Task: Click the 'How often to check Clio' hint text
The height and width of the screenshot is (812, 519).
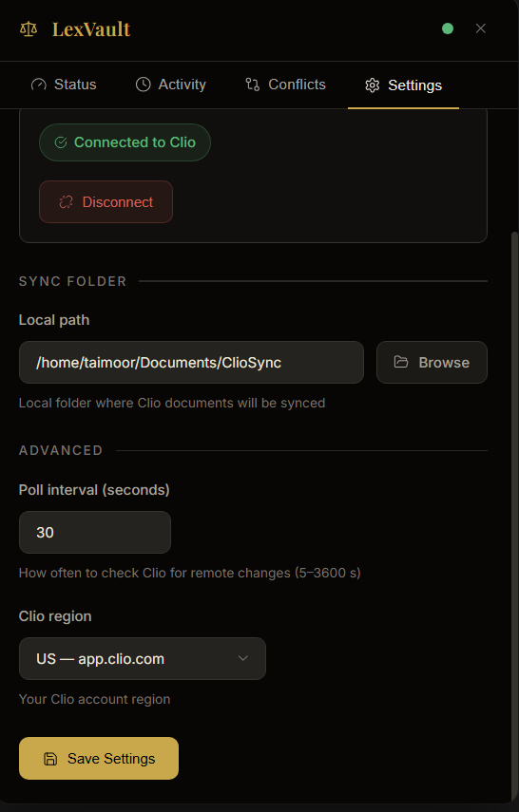Action: pos(190,573)
